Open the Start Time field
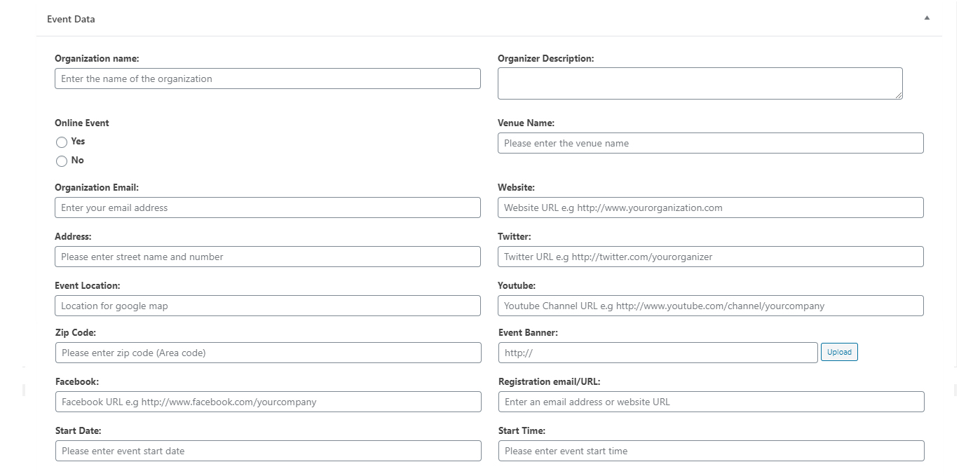Image resolution: width=980 pixels, height=476 pixels. [x=711, y=451]
